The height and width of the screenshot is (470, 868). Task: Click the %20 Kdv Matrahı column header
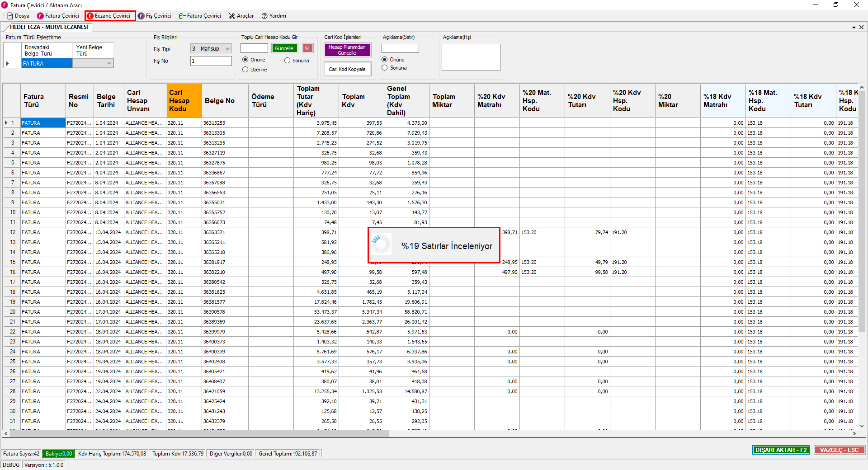click(x=497, y=101)
